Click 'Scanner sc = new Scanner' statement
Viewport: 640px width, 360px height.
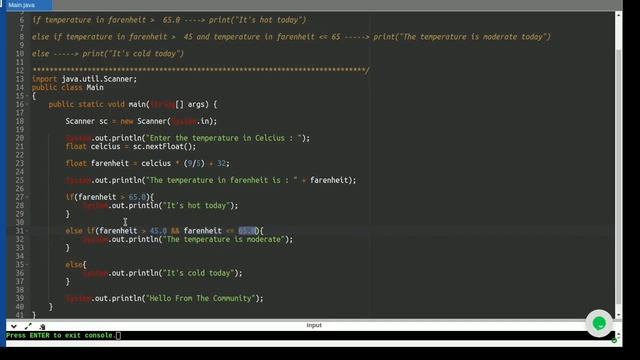(x=141, y=121)
